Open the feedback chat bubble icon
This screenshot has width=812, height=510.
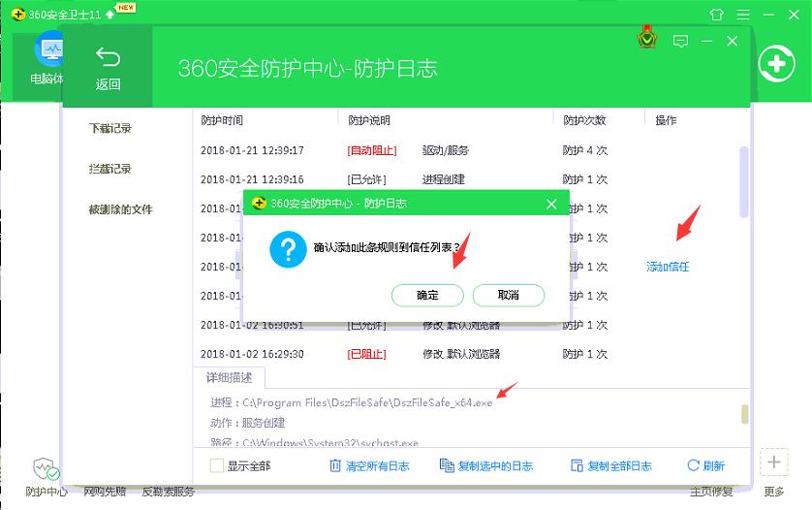point(680,41)
